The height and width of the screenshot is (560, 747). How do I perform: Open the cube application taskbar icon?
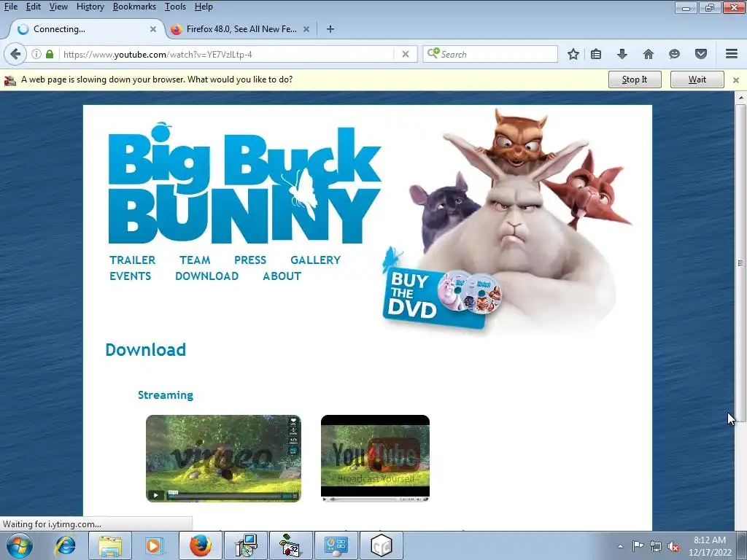(x=381, y=545)
